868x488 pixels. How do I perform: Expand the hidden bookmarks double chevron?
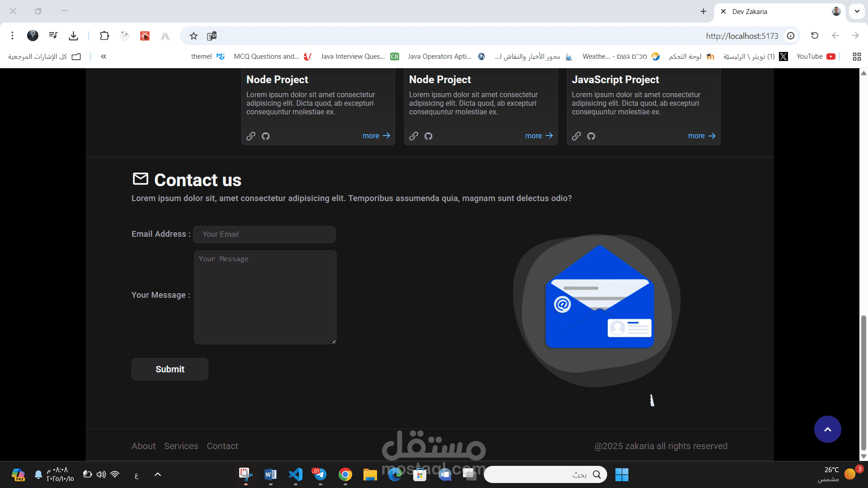(x=104, y=56)
